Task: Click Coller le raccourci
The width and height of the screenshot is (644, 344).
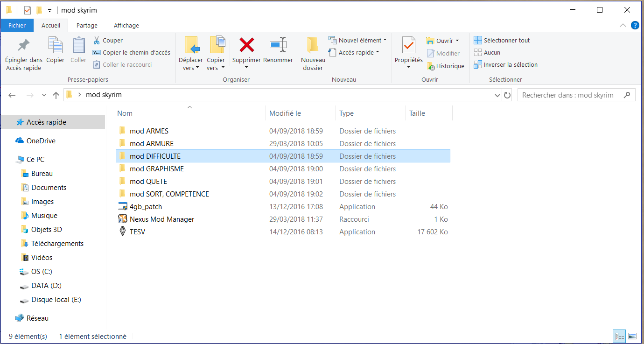Action: click(x=122, y=65)
